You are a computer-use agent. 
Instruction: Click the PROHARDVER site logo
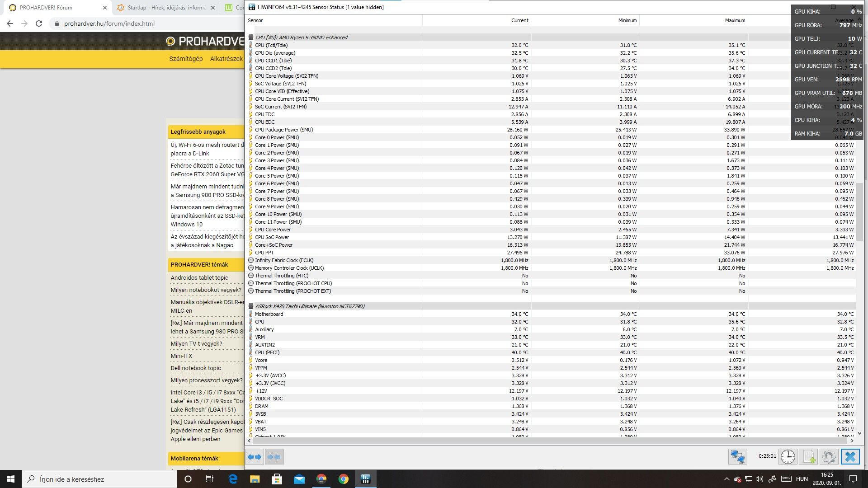pos(206,41)
